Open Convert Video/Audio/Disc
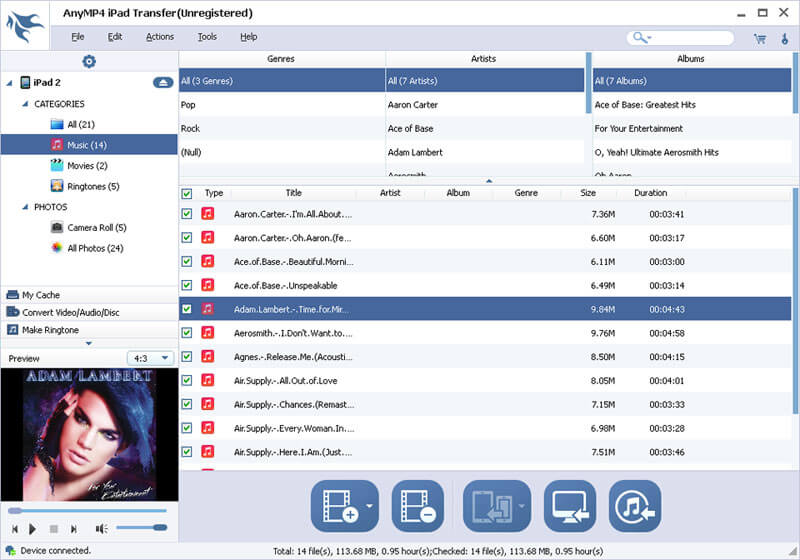The image size is (800, 560). pos(89,312)
